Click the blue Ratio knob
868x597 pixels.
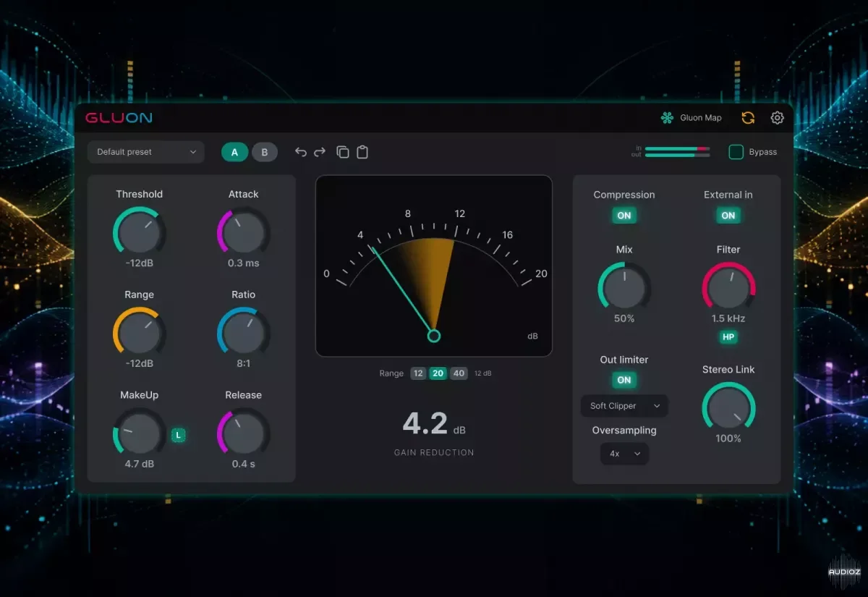click(243, 333)
